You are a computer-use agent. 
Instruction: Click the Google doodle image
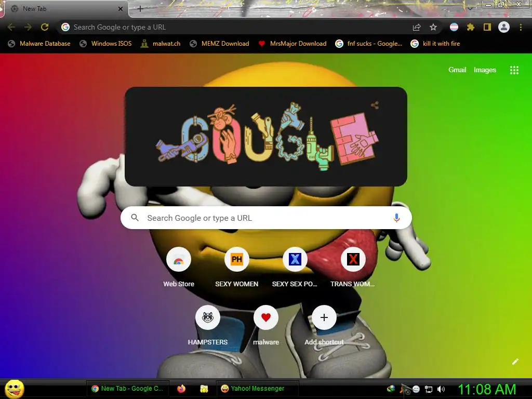(267, 137)
